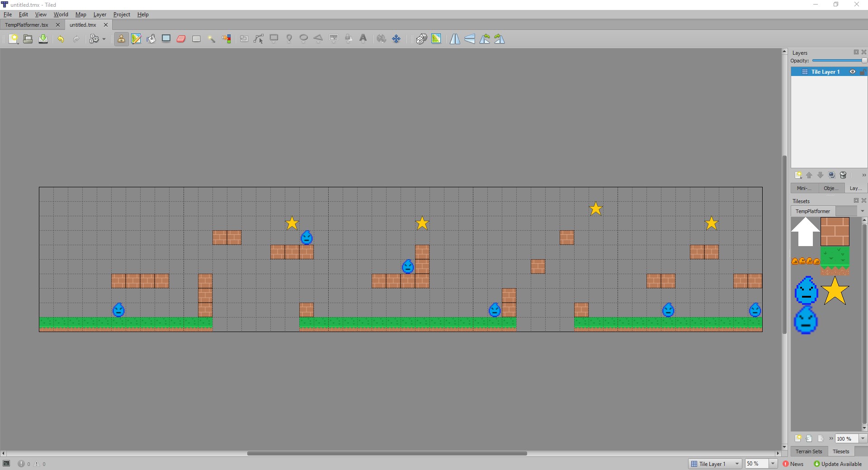Viewport: 868px width, 470px height.
Task: Toggle Wang Fill Mode
Action: point(436,39)
